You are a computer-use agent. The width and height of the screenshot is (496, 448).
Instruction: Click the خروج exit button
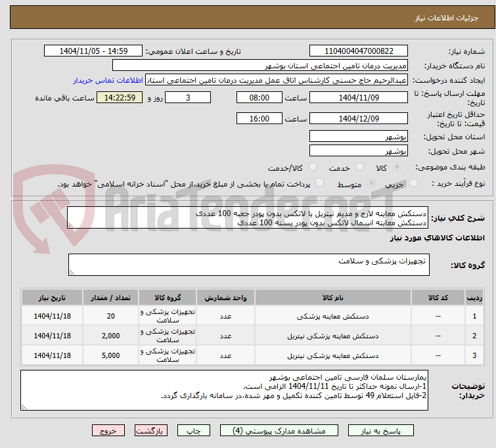click(108, 431)
